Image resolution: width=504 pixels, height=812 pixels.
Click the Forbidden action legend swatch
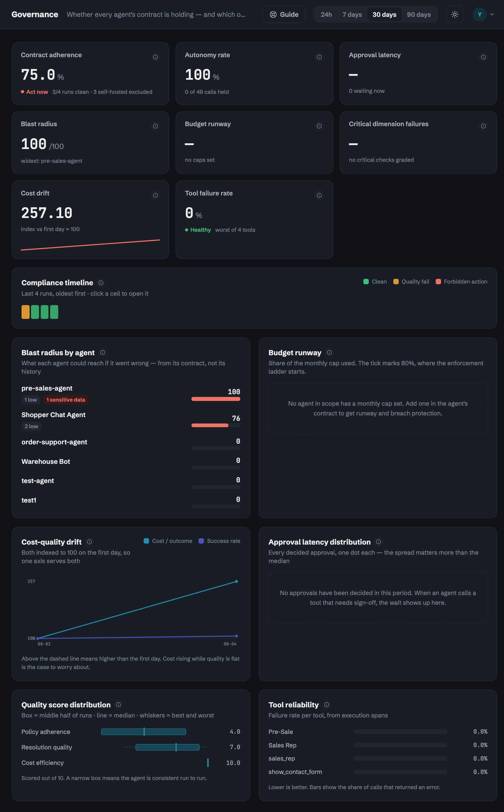click(x=438, y=282)
